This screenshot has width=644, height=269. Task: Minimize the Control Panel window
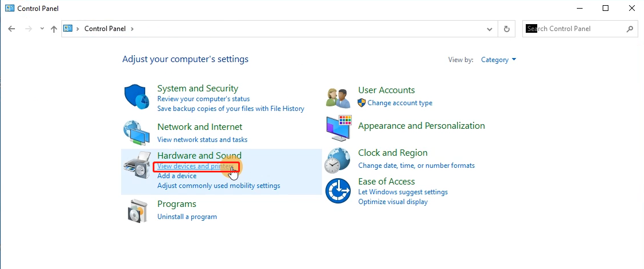[x=579, y=8]
